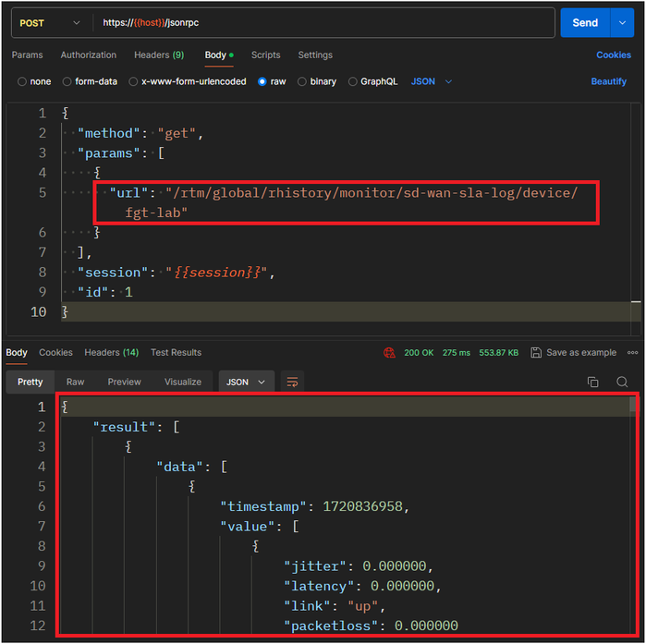Expand the Send button arrow dropdown
The width and height of the screenshot is (646, 644).
pos(622,22)
